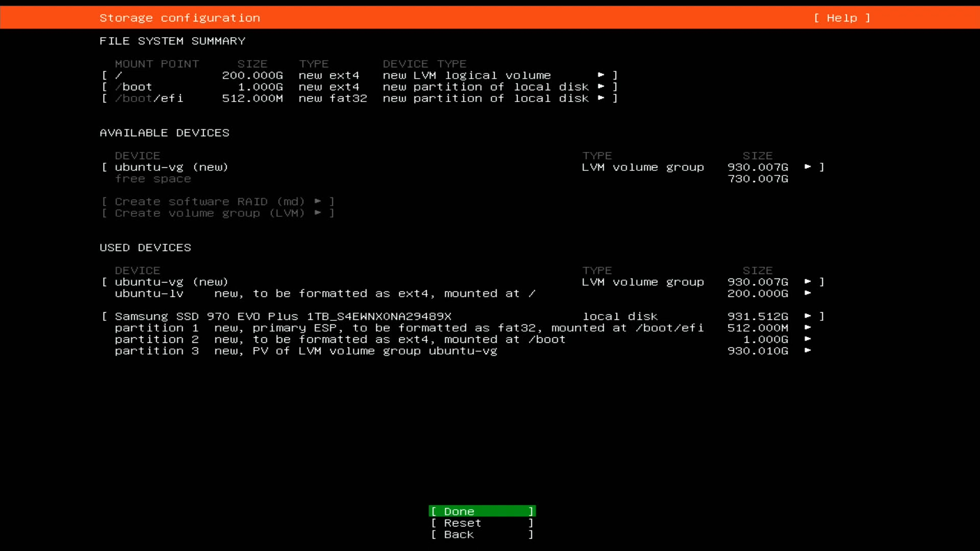The height and width of the screenshot is (551, 980).
Task: Select Create software RAID (md) option
Action: (x=217, y=202)
